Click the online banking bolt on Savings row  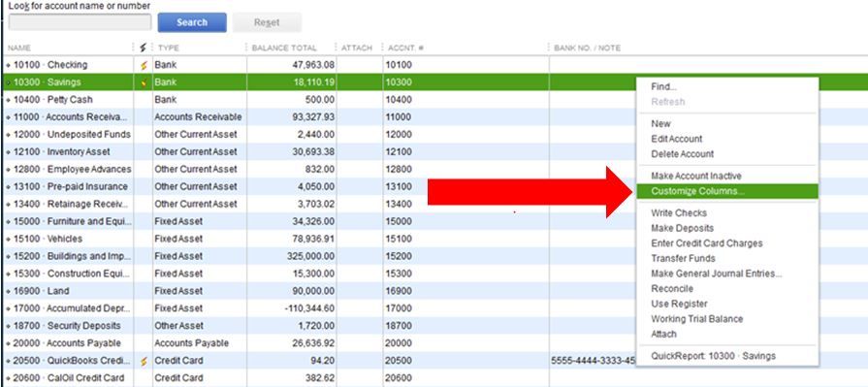click(x=144, y=82)
